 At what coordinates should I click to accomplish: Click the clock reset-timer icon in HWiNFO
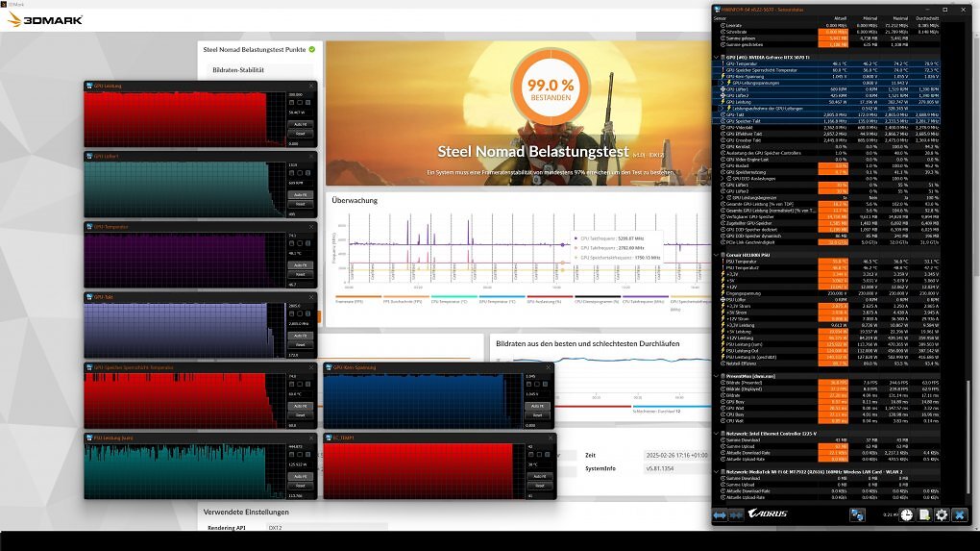[x=906, y=514]
